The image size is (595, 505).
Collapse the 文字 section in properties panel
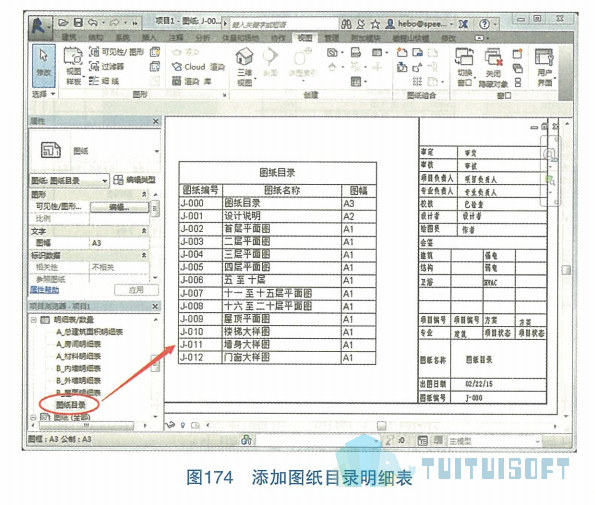pyautogui.click(x=144, y=231)
